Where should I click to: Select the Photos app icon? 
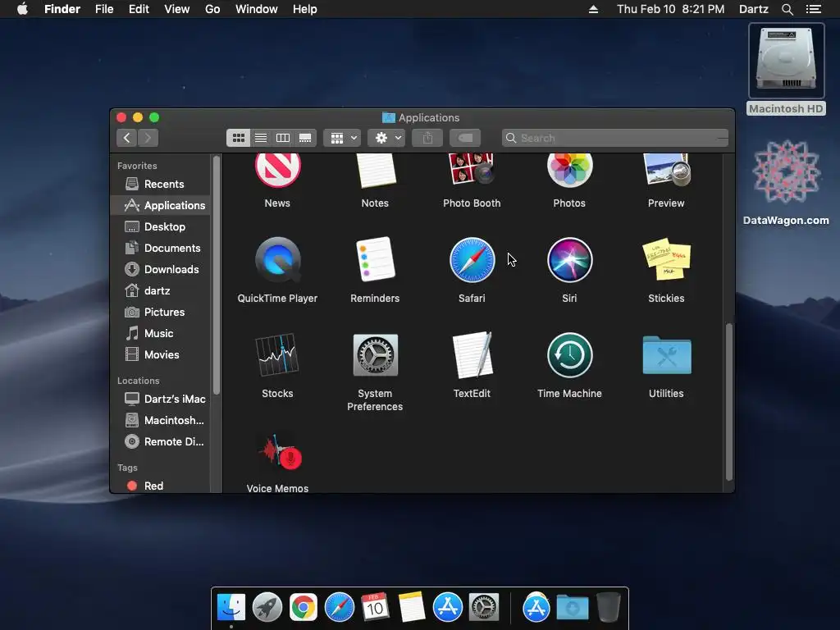click(569, 171)
